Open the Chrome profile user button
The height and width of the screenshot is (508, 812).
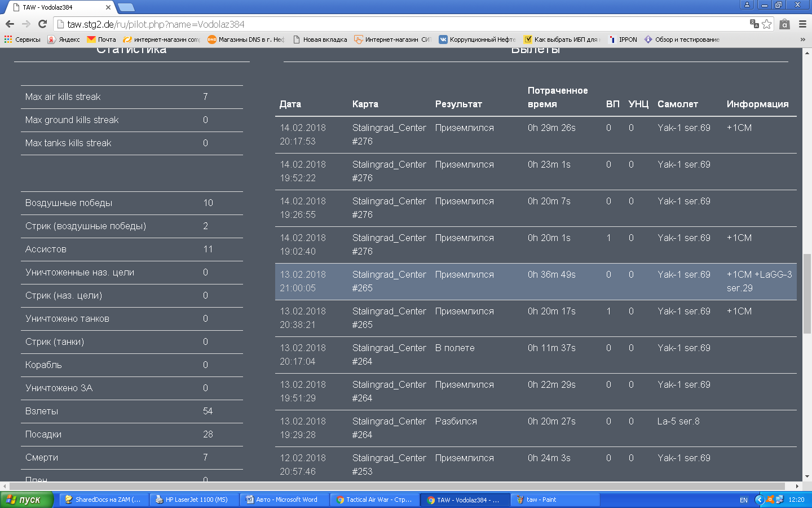pyautogui.click(x=747, y=5)
